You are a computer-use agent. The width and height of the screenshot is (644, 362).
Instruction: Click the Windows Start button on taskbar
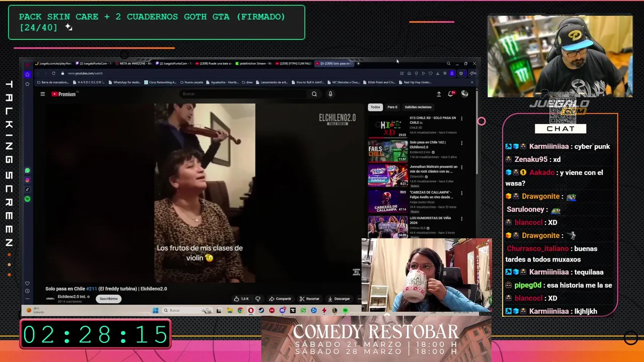point(155,311)
